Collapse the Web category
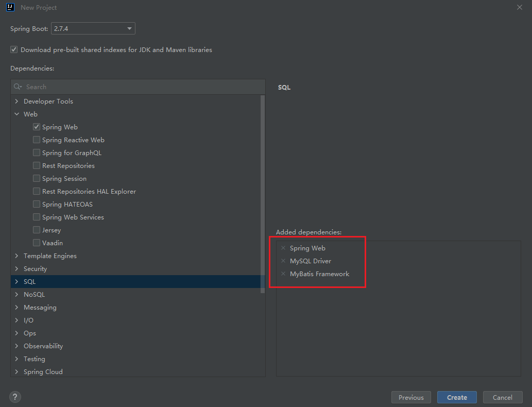 click(x=16, y=114)
